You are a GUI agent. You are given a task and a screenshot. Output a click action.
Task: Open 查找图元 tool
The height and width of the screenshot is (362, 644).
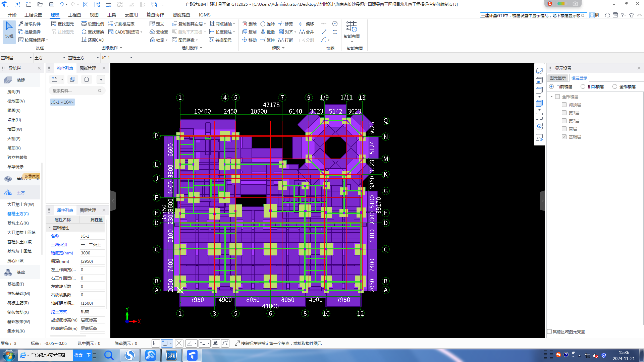tap(63, 24)
